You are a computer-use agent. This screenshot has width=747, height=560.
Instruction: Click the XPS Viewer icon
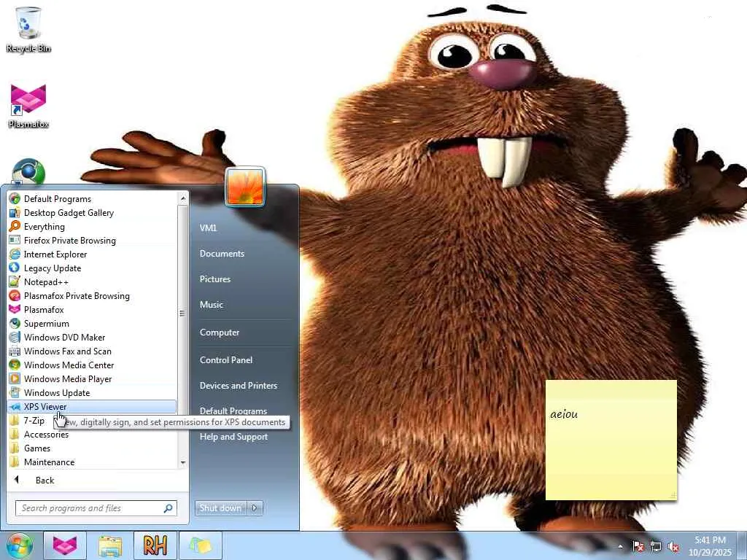click(15, 407)
